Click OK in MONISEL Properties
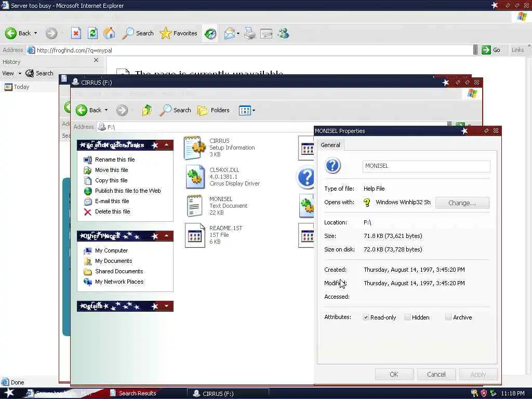Screen dimensions: 532x399 [394, 374]
